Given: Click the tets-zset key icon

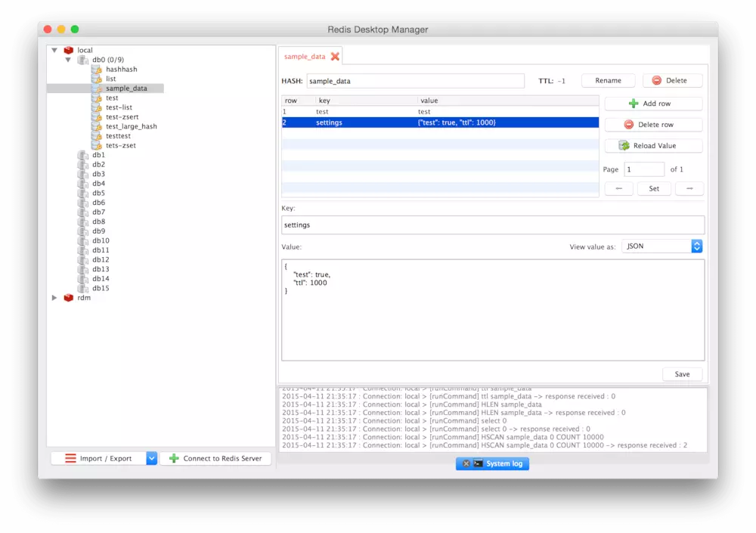Looking at the screenshot, I should click(x=97, y=145).
